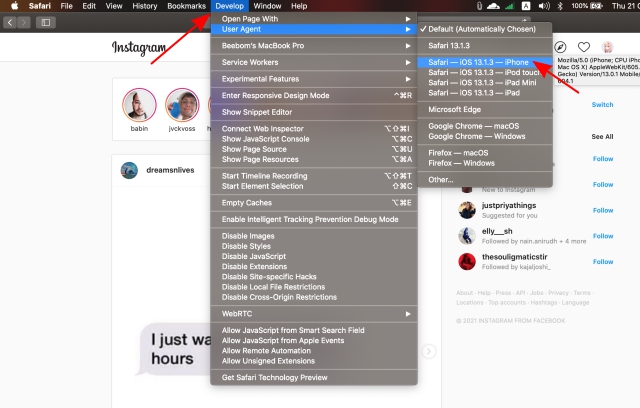The height and width of the screenshot is (408, 640).
Task: Open the History menu
Action: click(144, 6)
